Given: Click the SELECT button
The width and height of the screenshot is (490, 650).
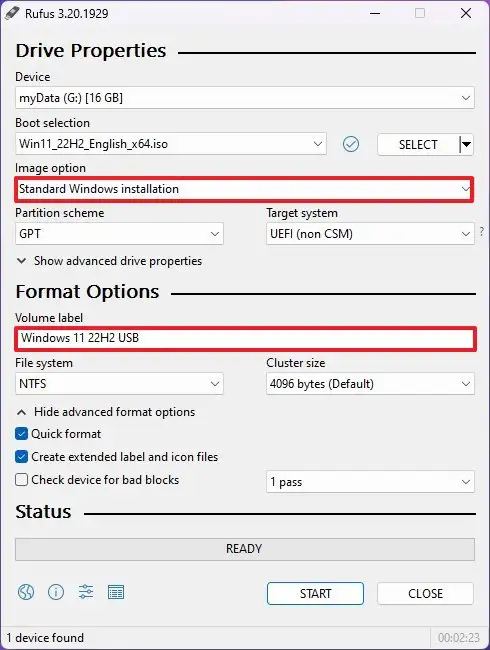Looking at the screenshot, I should [418, 145].
